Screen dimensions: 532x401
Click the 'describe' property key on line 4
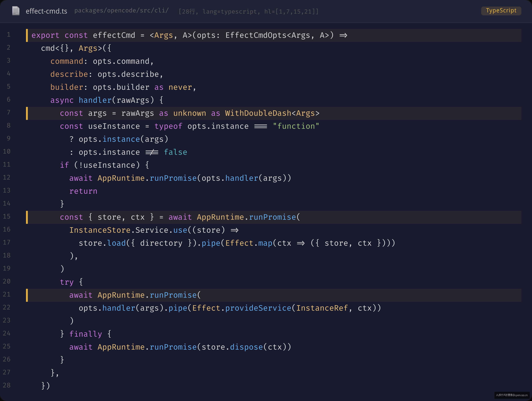point(69,74)
